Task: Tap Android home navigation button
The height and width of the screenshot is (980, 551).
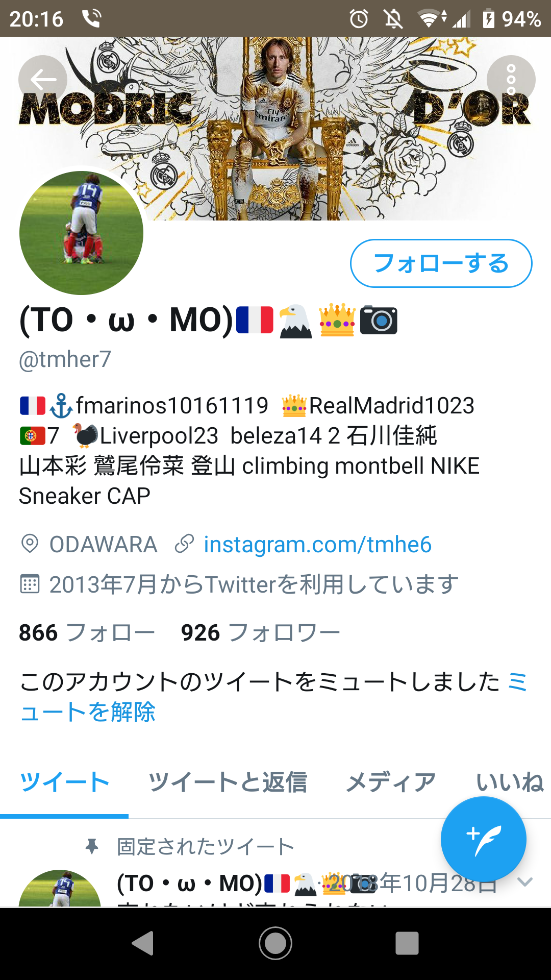Action: 275,943
